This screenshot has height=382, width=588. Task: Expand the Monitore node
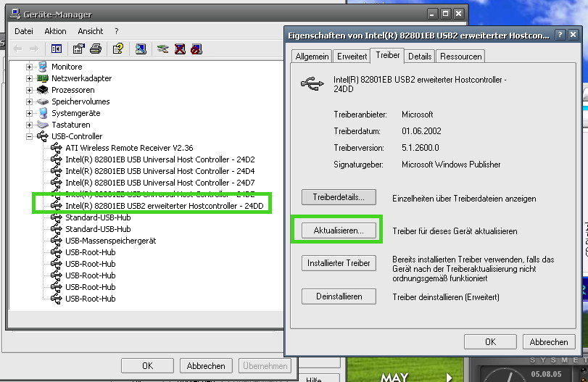(x=29, y=67)
